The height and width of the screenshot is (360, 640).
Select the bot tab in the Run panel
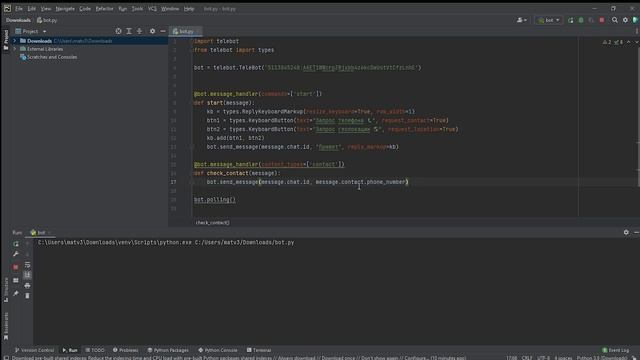pyautogui.click(x=40, y=232)
